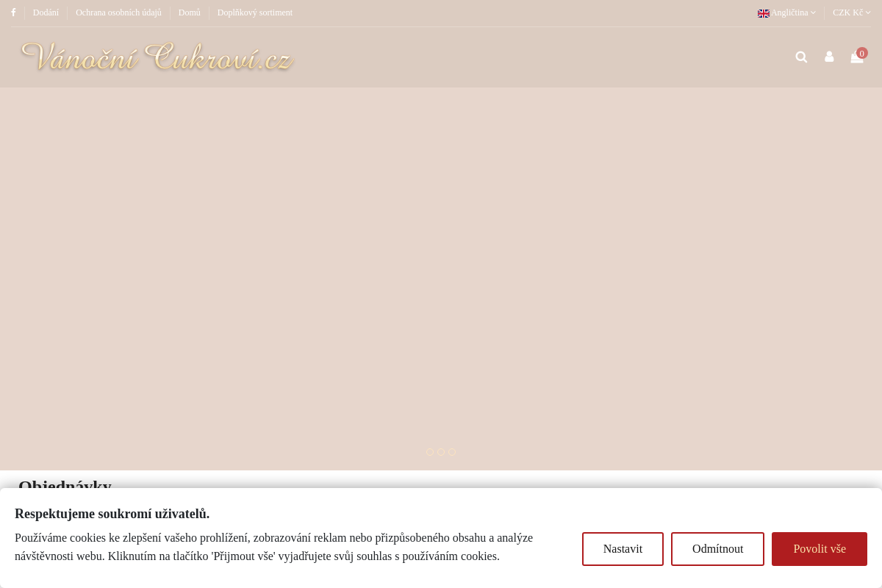Image resolution: width=882 pixels, height=588 pixels.
Task: Click the main hero banner slide
Action: click(441, 279)
